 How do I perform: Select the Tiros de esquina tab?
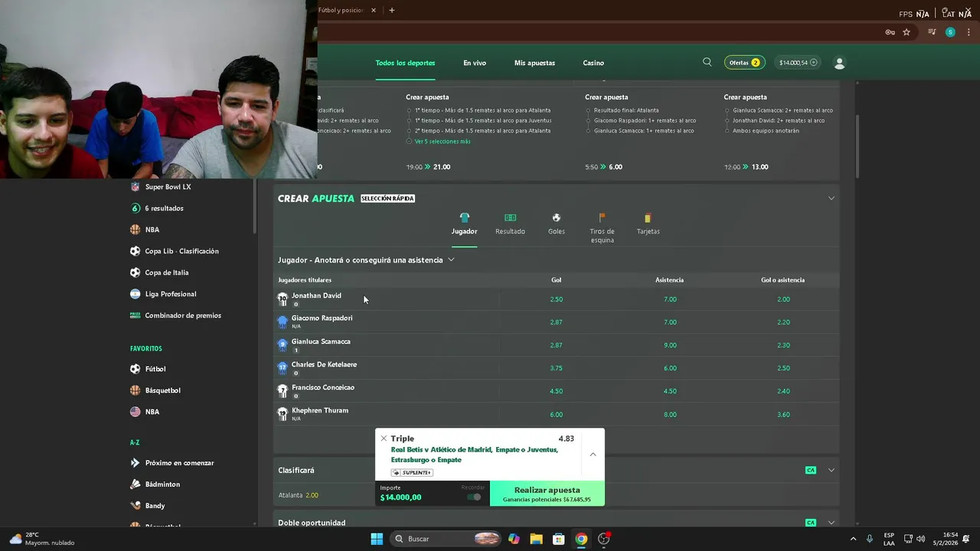(602, 228)
